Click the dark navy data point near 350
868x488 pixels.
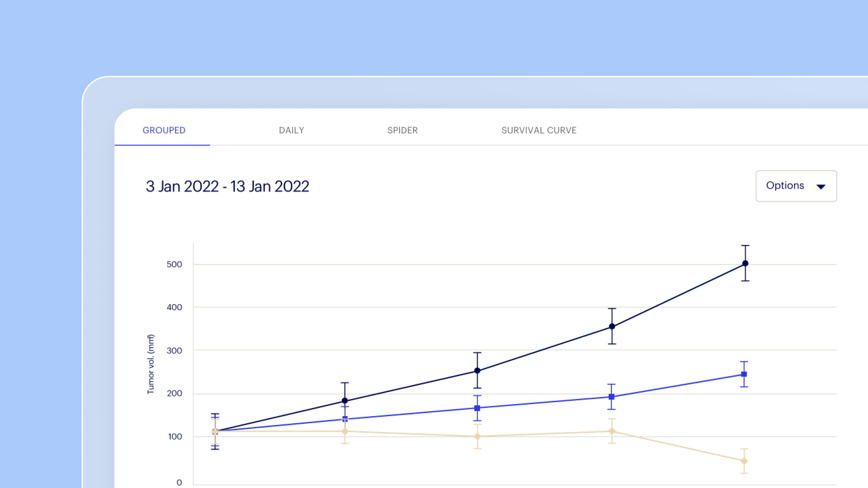612,326
